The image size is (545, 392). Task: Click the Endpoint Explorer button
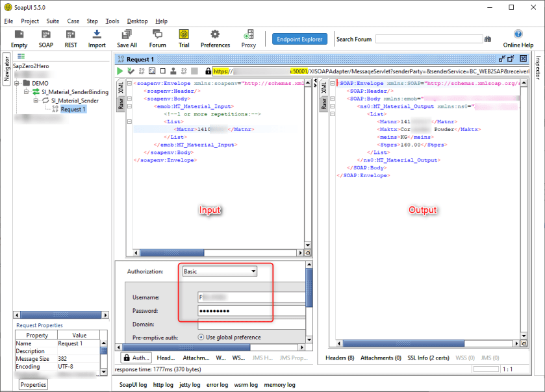coord(299,39)
